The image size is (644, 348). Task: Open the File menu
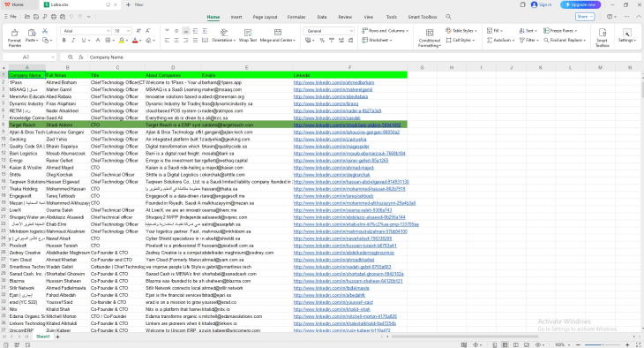pos(11,17)
